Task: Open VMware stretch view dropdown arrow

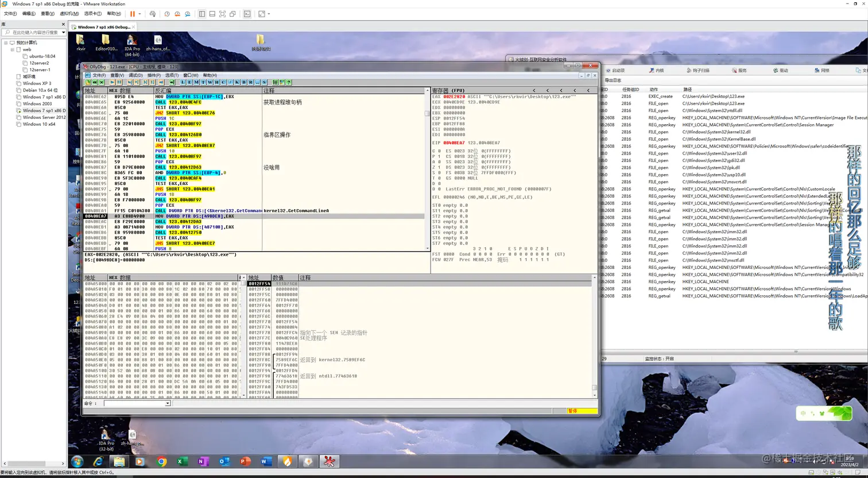Action: point(269,14)
